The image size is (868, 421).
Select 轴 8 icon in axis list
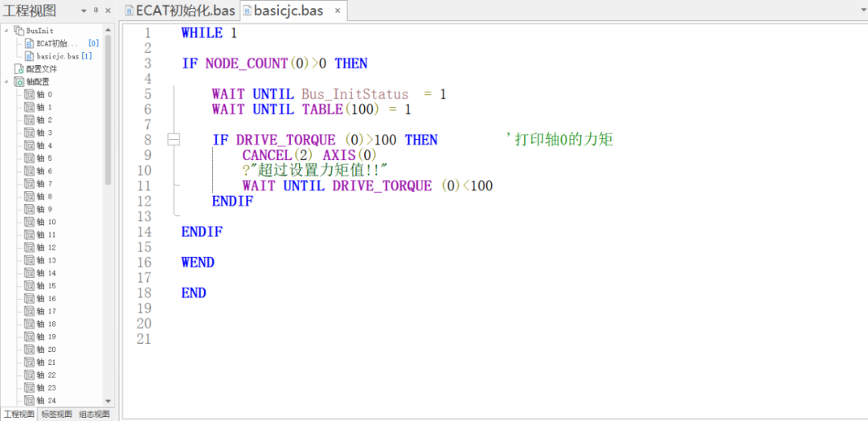point(30,196)
